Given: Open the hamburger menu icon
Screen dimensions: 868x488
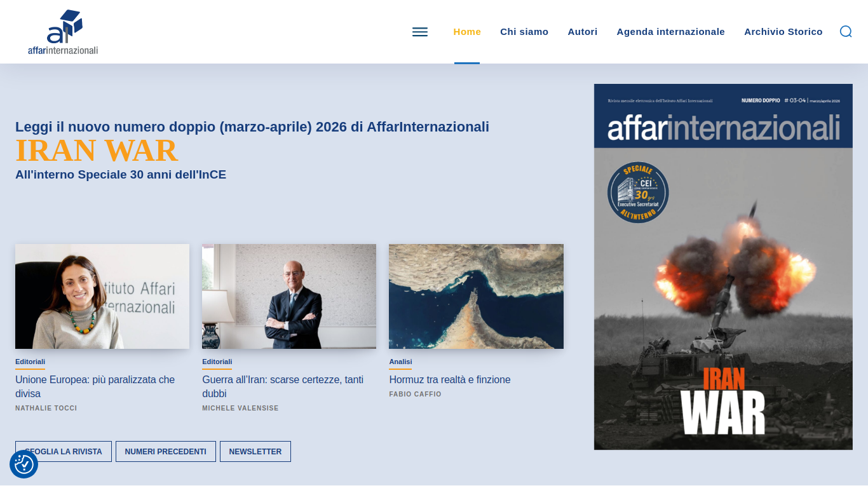Looking at the screenshot, I should (x=420, y=32).
